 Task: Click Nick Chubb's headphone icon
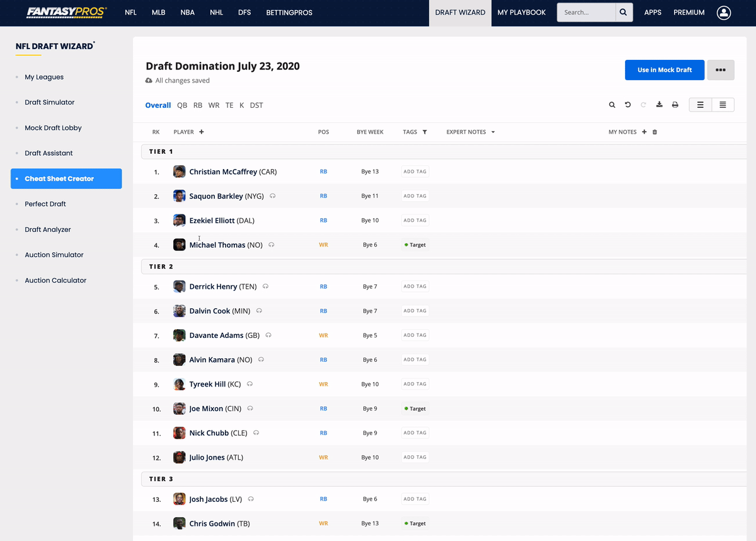click(256, 433)
